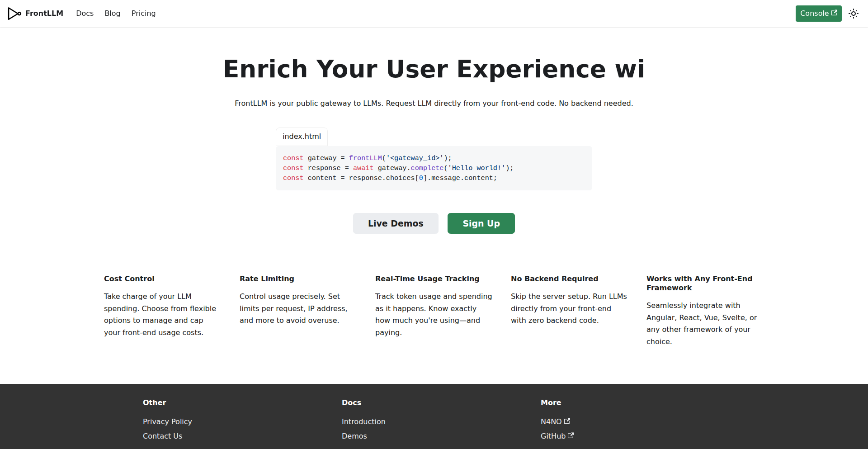Click the Cost Control heading
This screenshot has width=868, height=449.
tap(129, 279)
